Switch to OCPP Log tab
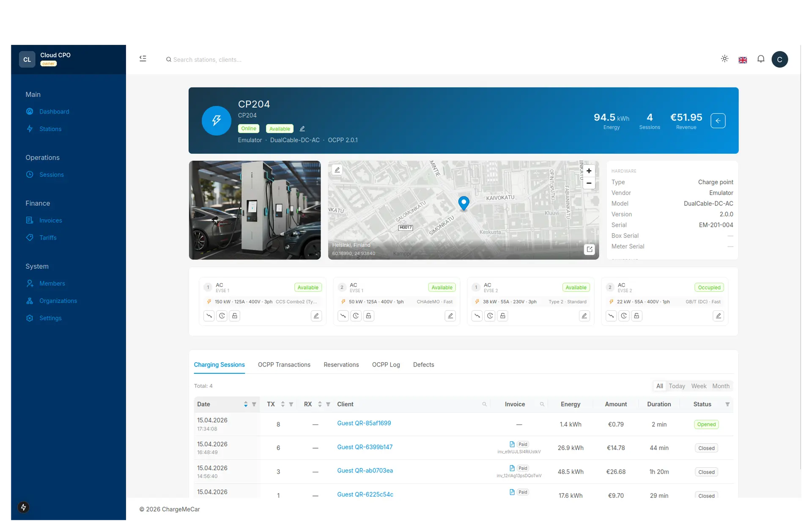Viewport: 812px width, 532px height. click(x=386, y=364)
